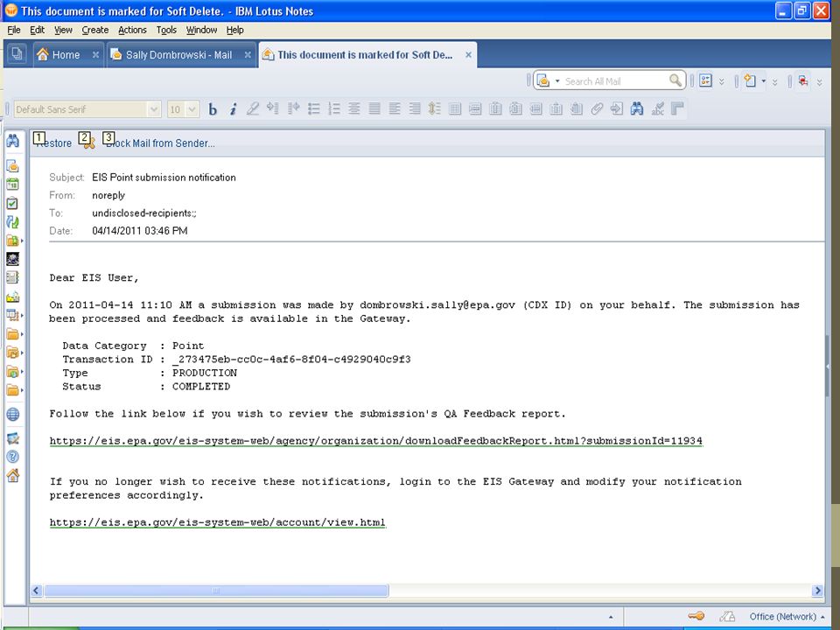This screenshot has width=840, height=630.
Task: Switch to the Home tab
Action: (66, 54)
